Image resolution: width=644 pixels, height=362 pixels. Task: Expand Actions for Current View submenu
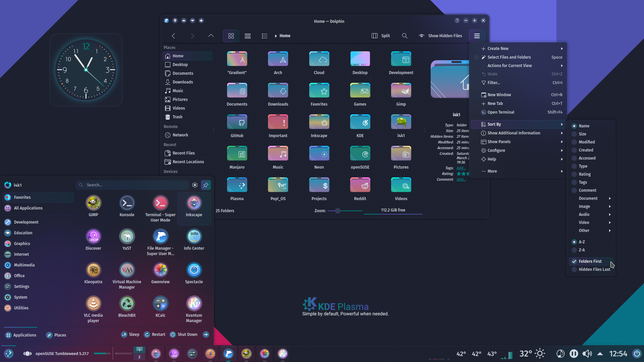pyautogui.click(x=518, y=66)
